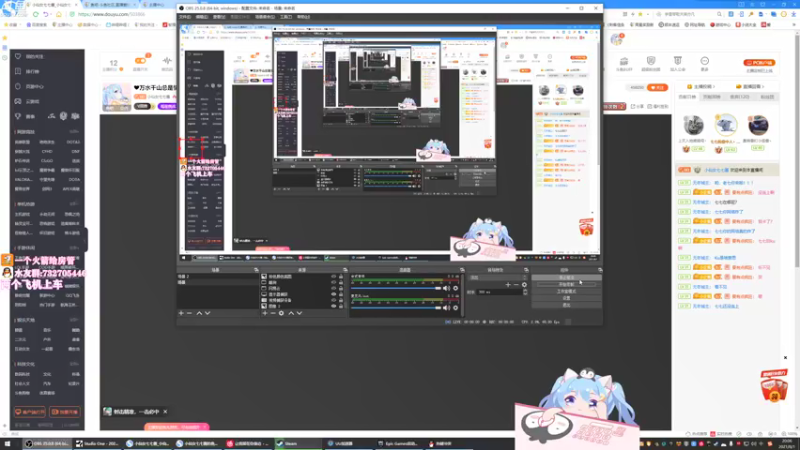Add a new source with the plus icon
The height and width of the screenshot is (450, 800).
265,313
